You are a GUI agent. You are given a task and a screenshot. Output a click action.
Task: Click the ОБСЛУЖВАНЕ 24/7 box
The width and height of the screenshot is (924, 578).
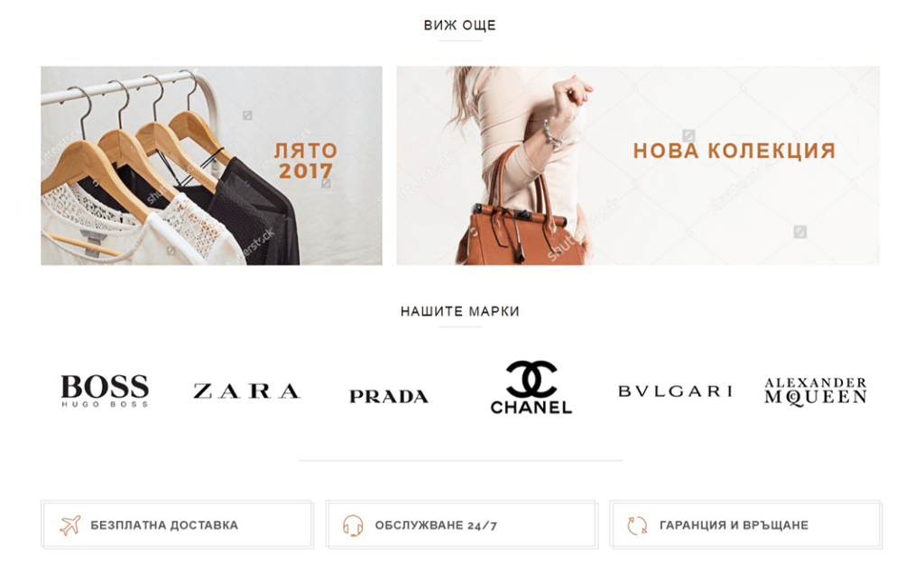click(x=461, y=525)
